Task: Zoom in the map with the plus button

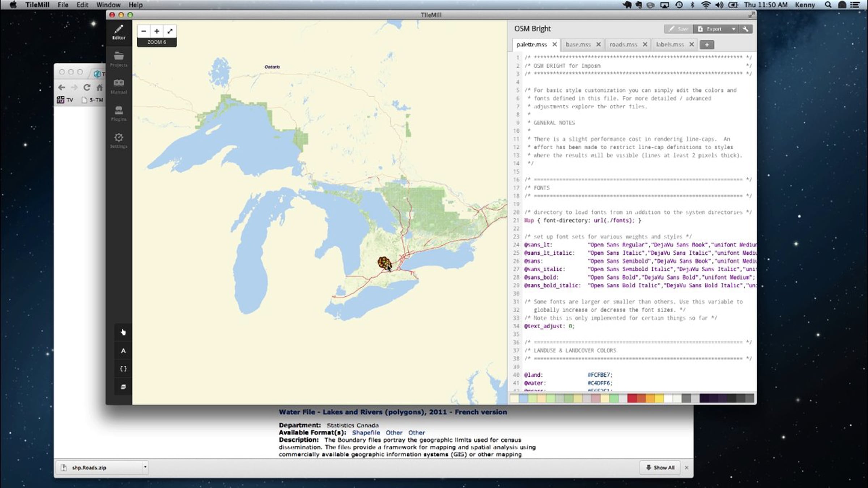Action: [157, 31]
